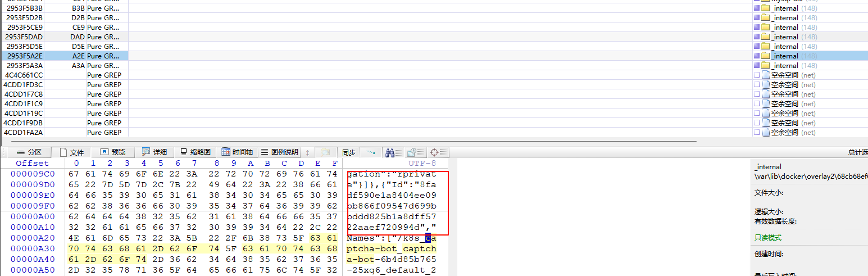Click first byte 67 of row 000009C0
Screen dimensions: 868x276
(74, 174)
